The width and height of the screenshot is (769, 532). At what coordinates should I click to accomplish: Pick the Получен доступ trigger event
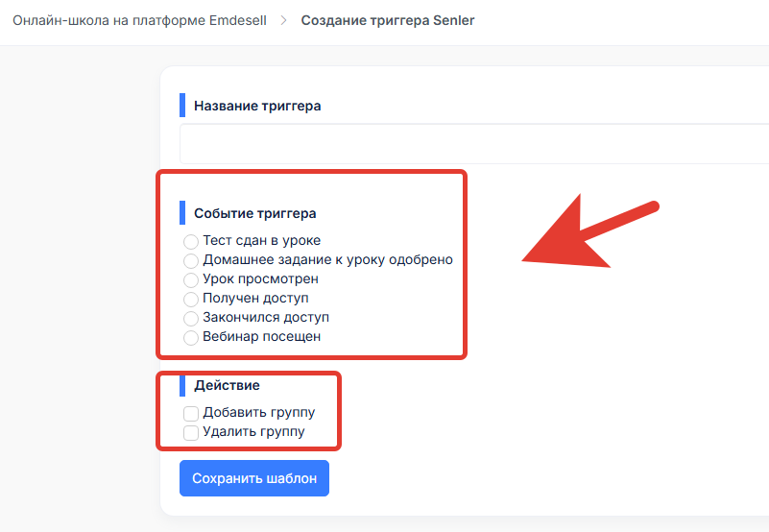191,299
